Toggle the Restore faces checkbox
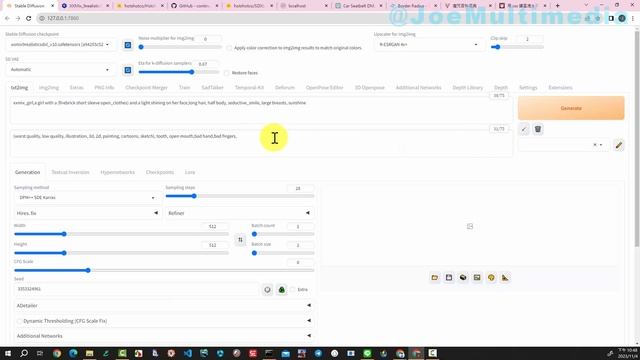 point(227,73)
